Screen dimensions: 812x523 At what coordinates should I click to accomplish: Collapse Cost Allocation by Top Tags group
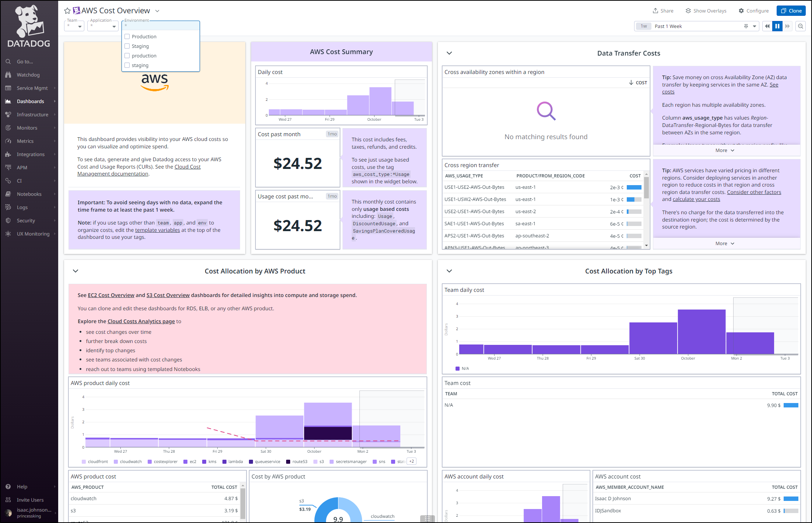pos(449,271)
